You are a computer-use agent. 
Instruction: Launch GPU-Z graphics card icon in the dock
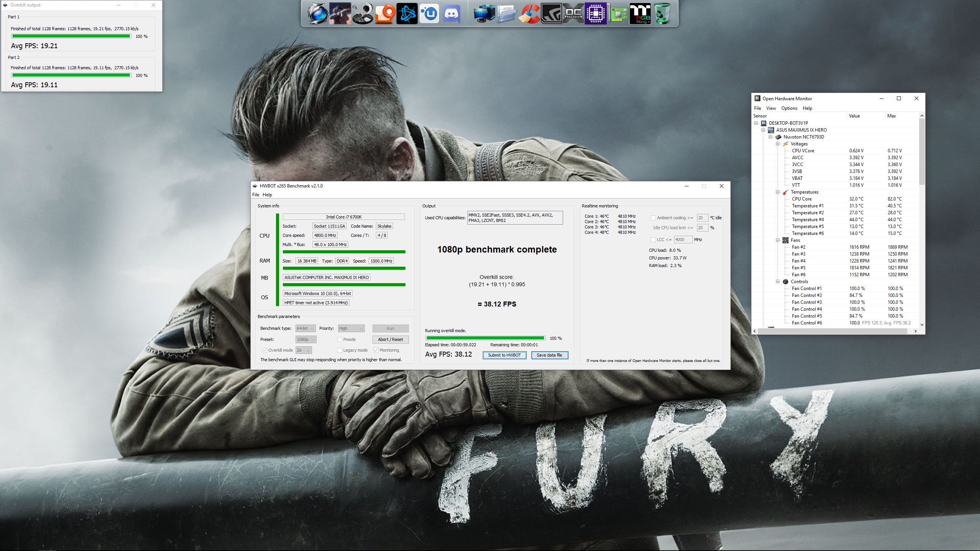coord(618,14)
